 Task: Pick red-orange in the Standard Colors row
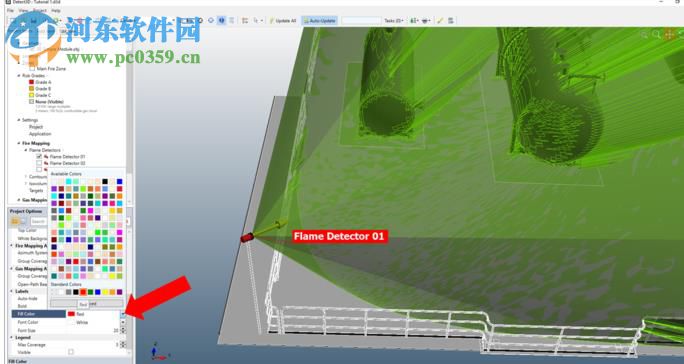[83, 292]
